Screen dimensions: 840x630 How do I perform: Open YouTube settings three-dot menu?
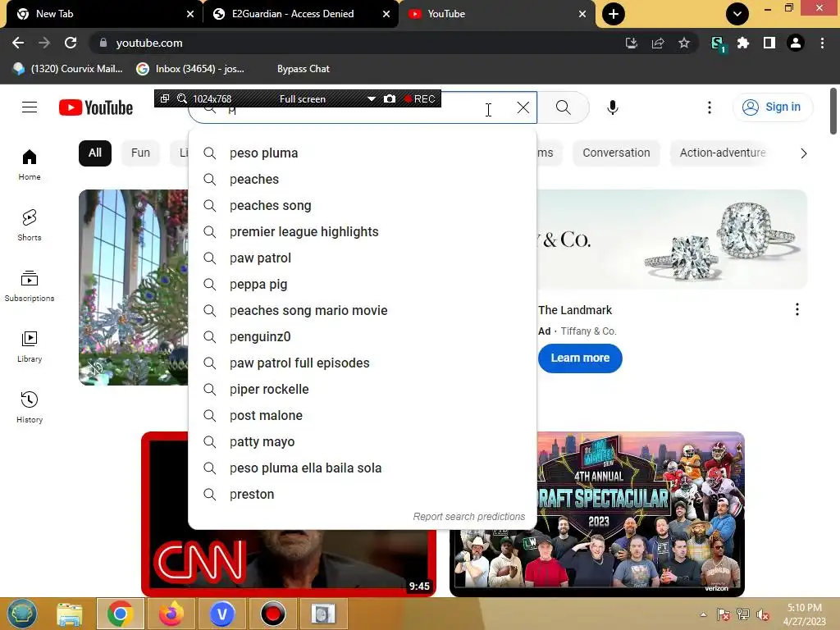[x=710, y=107]
